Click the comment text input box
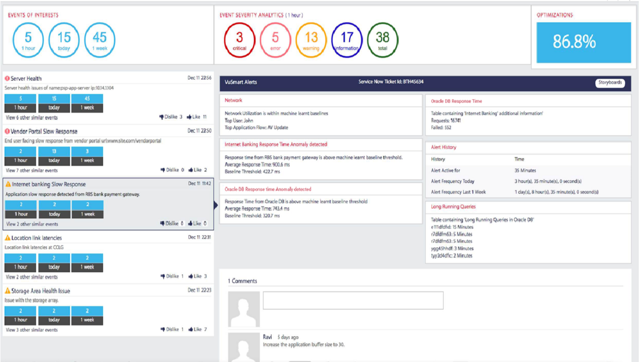 (x=353, y=300)
